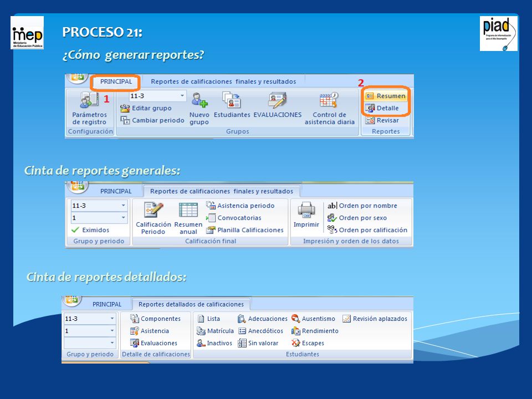Click the Editar grupo button
The image size is (532, 399).
[x=146, y=108]
